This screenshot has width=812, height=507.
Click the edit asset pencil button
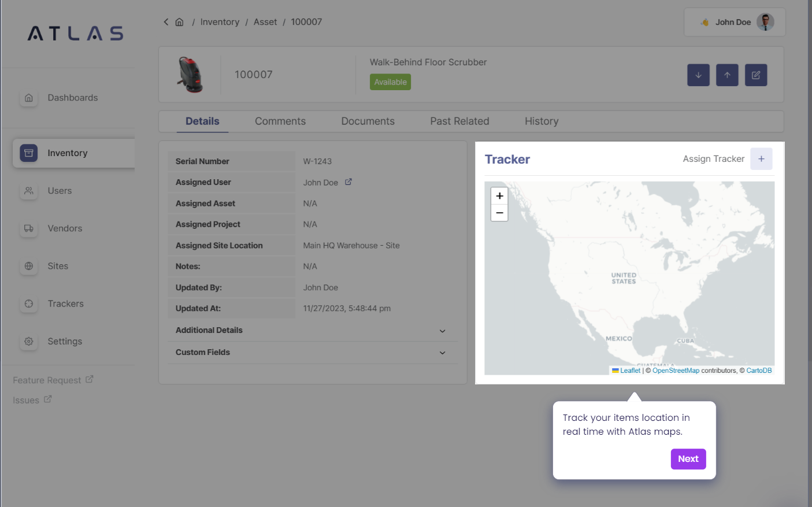point(756,75)
